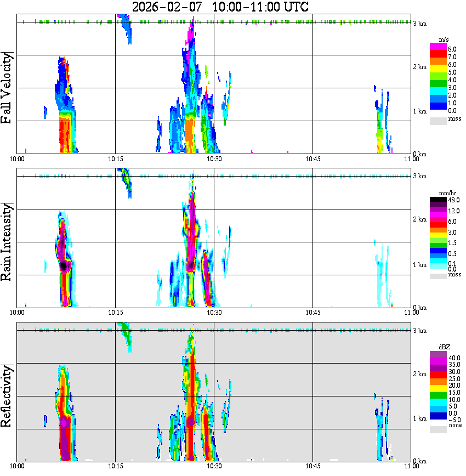Click the '12.0' value in the mm/hr legend
This screenshot has width=466, height=476.
(454, 211)
